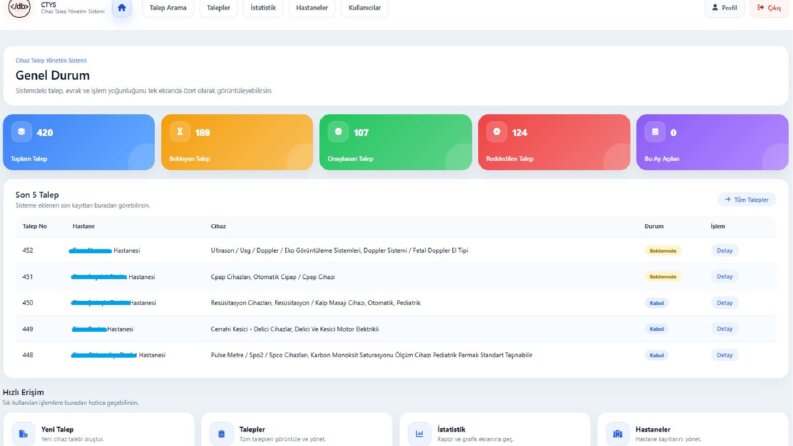Open the Talepler menu item
The width and height of the screenshot is (793, 446).
pyautogui.click(x=218, y=8)
